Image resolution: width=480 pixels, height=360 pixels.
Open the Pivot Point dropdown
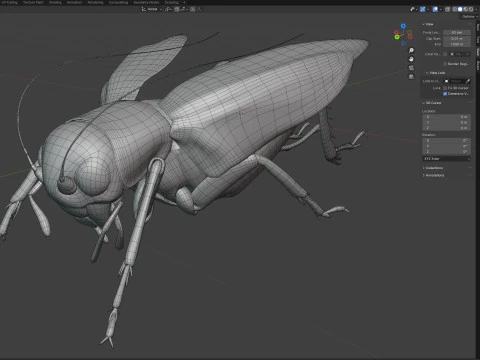(x=168, y=9)
